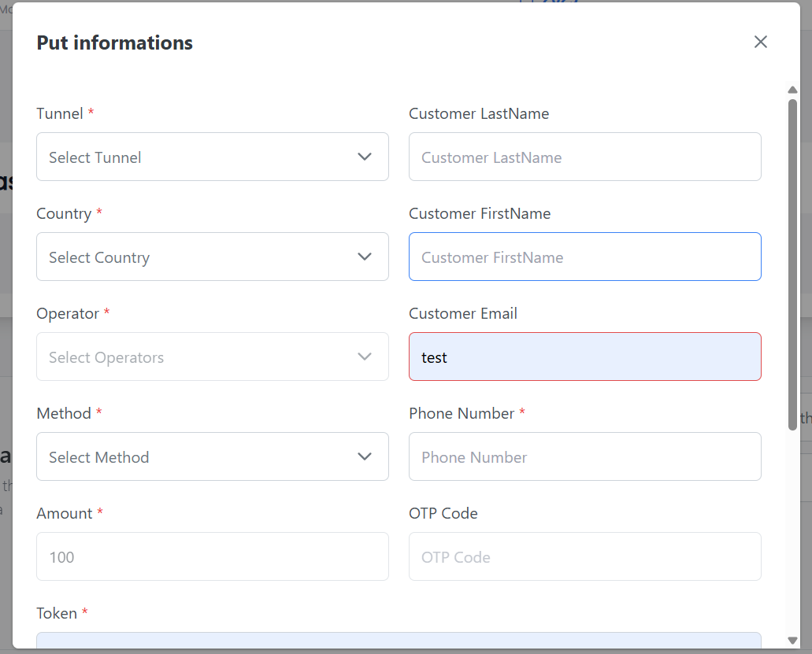
Task: Select the Amount field showing 100
Action: [212, 556]
